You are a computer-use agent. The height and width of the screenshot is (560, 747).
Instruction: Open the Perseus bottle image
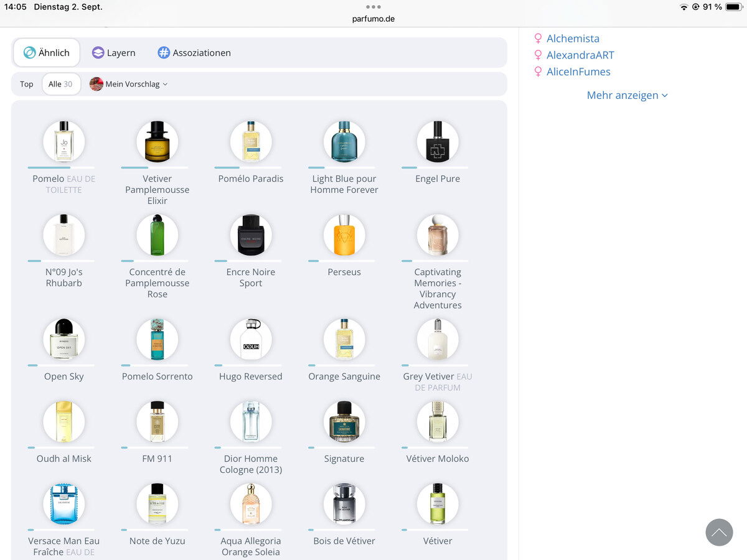pyautogui.click(x=344, y=235)
